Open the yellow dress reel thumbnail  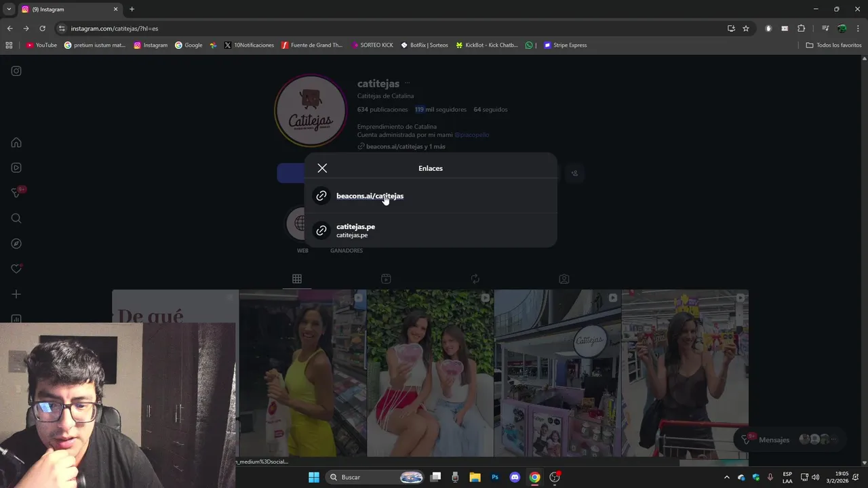pos(303,373)
